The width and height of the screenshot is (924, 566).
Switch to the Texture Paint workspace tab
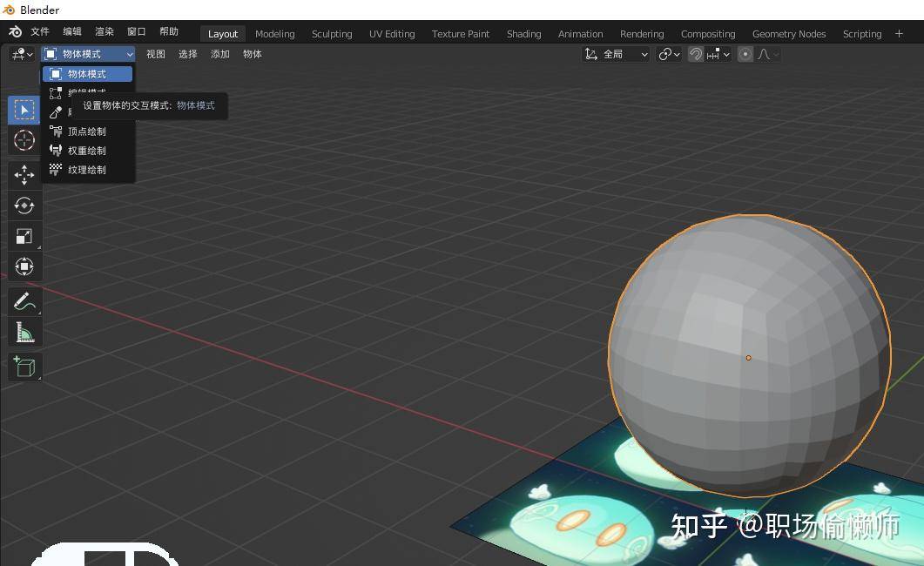click(460, 34)
